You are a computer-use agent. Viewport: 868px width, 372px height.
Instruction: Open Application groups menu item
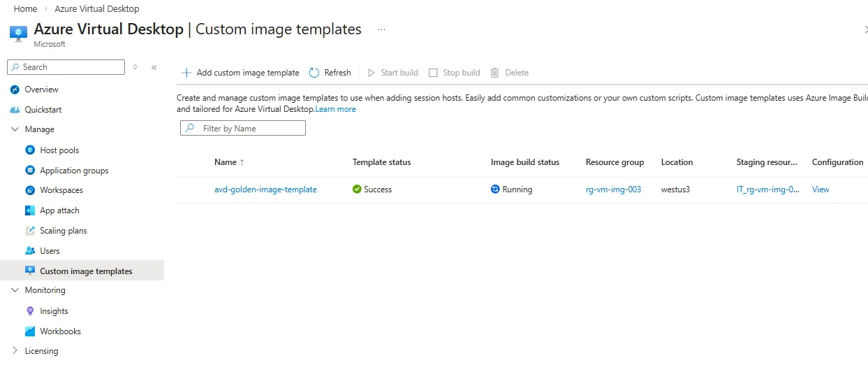click(74, 171)
